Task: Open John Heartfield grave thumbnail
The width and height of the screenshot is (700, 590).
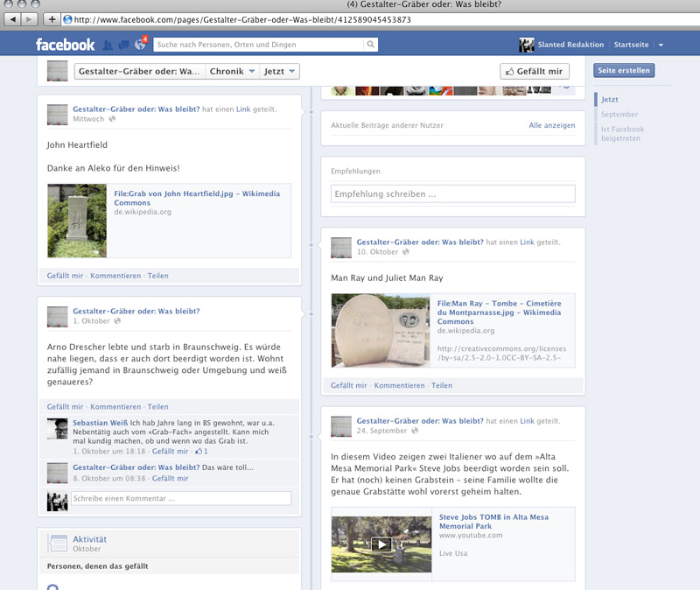Action: pos(77,221)
